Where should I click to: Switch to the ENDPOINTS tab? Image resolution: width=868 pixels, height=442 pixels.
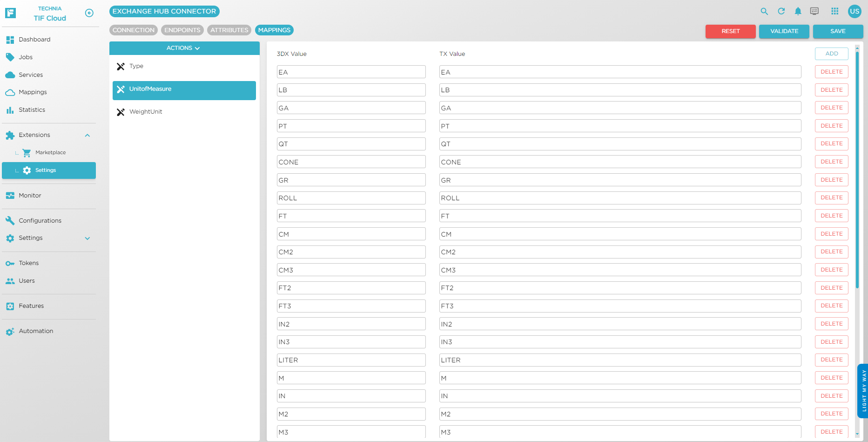coord(182,30)
